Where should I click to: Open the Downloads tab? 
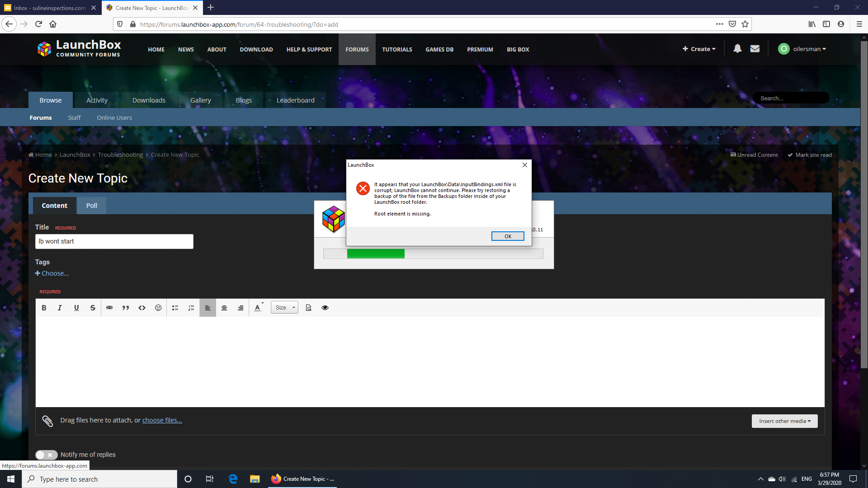(x=149, y=100)
